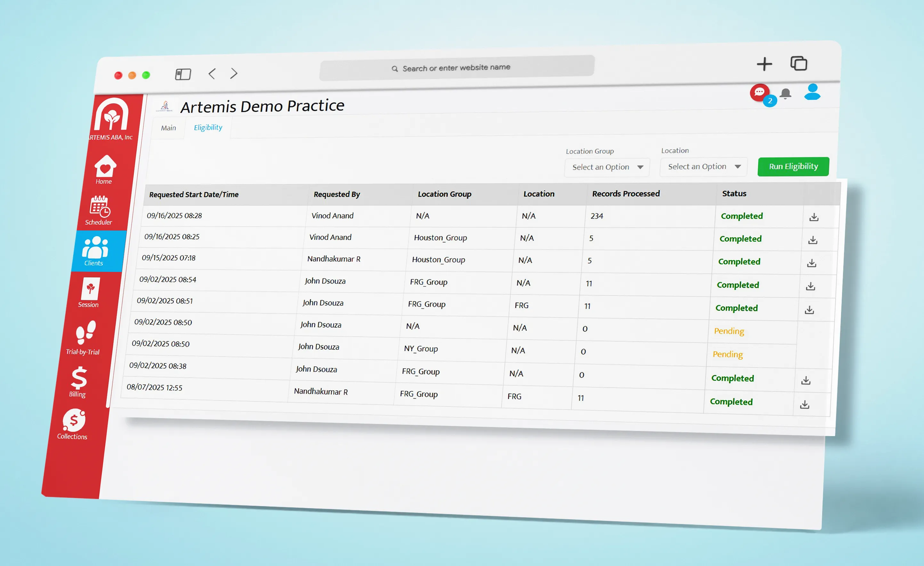Download results for 09/02/2025 08:38 run
This screenshot has width=924, height=566.
tap(806, 381)
